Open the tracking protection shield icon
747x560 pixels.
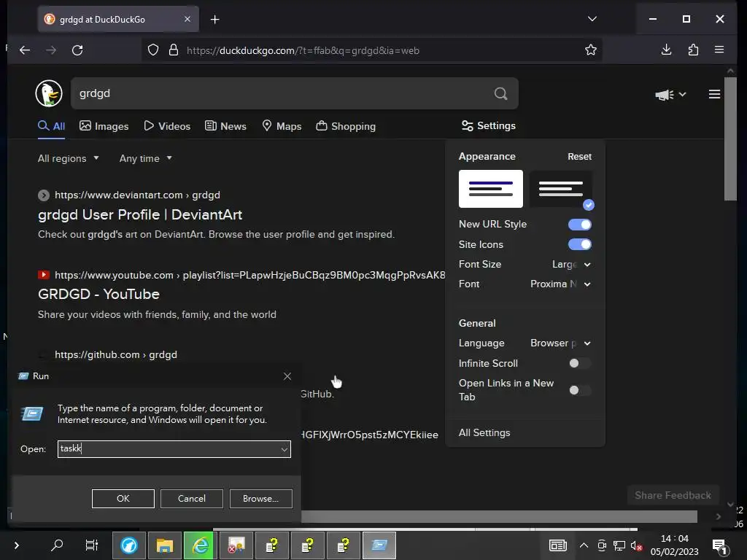coord(153,50)
